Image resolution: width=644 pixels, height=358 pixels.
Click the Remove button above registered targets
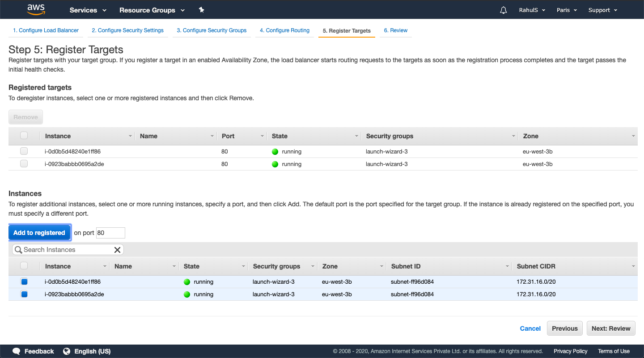pyautogui.click(x=25, y=117)
